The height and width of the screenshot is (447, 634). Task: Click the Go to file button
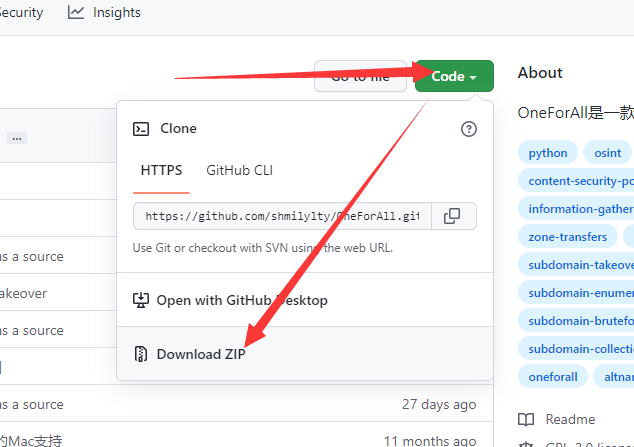[360, 76]
